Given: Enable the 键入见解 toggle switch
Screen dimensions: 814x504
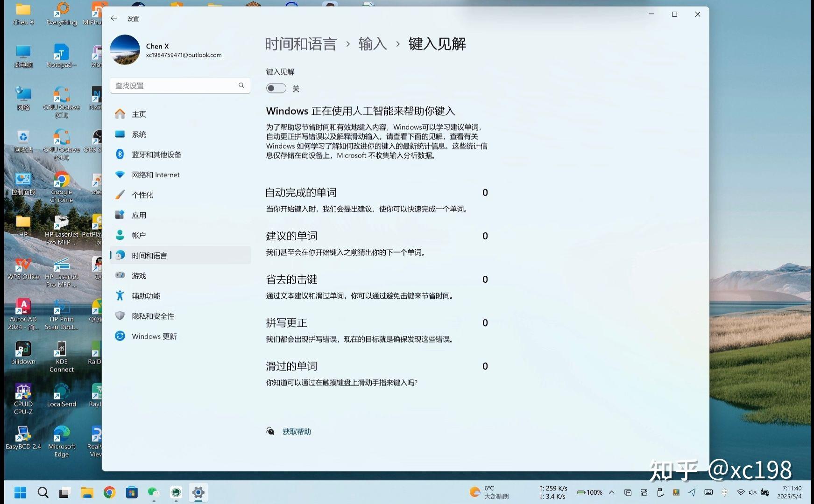Looking at the screenshot, I should (x=276, y=88).
